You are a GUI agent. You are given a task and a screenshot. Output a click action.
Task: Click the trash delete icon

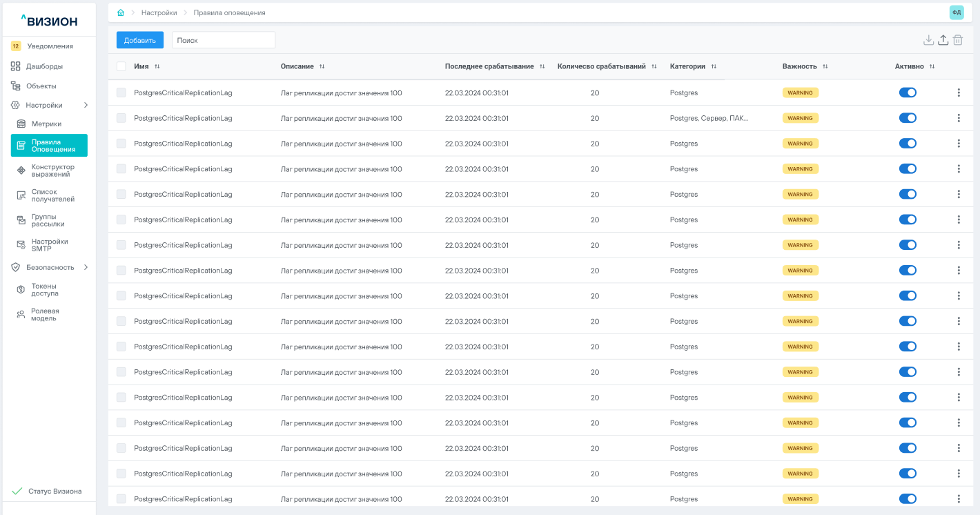coord(958,40)
